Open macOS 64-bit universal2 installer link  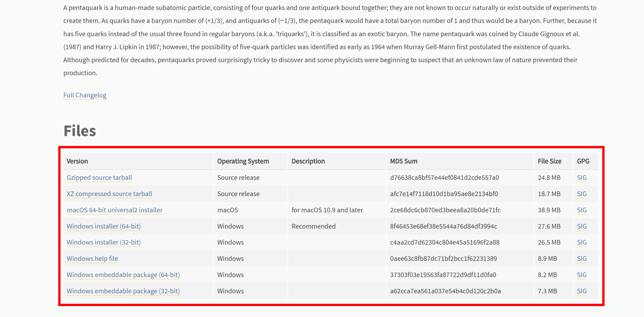click(115, 210)
